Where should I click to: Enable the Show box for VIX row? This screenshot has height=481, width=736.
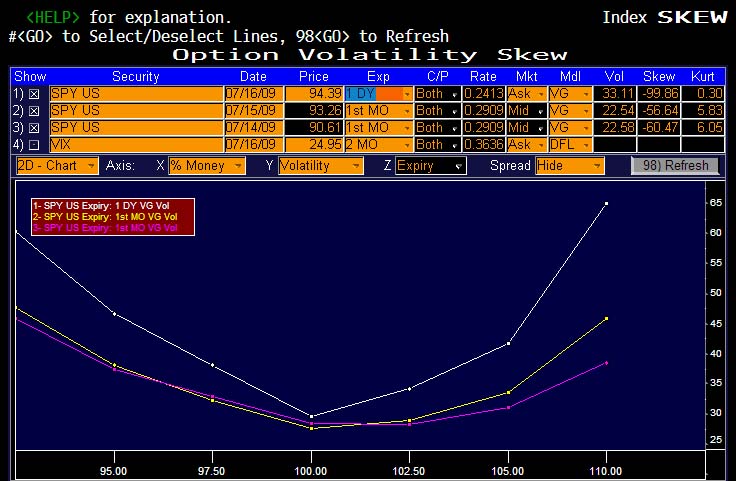pyautogui.click(x=34, y=145)
